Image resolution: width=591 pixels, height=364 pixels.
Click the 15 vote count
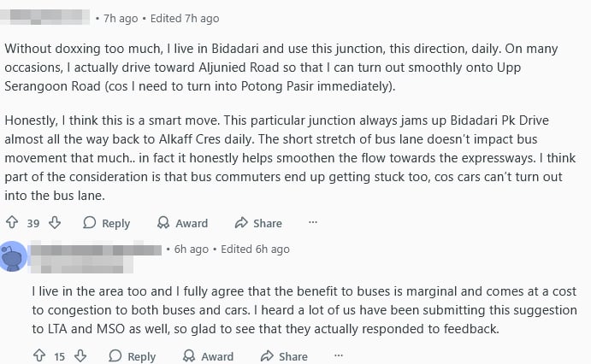coord(59,356)
